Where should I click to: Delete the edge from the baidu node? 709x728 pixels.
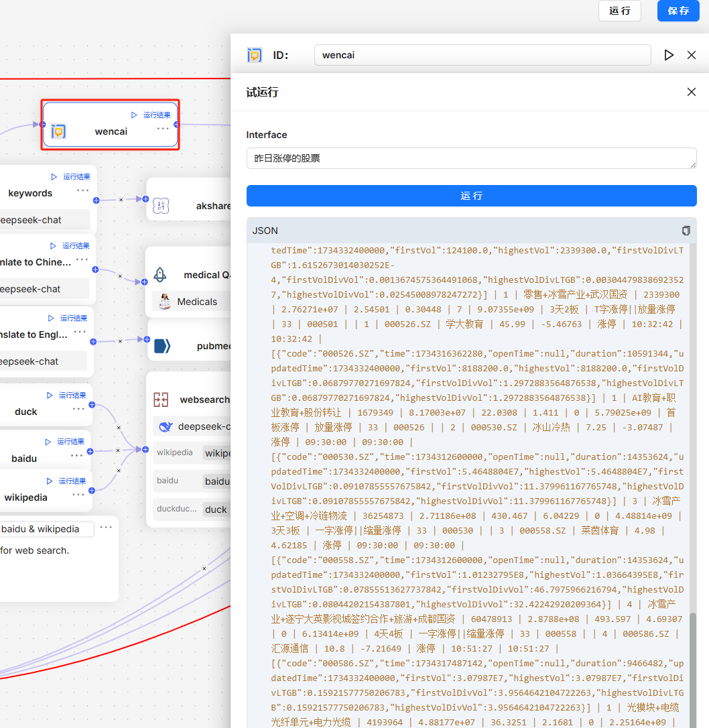(118, 450)
